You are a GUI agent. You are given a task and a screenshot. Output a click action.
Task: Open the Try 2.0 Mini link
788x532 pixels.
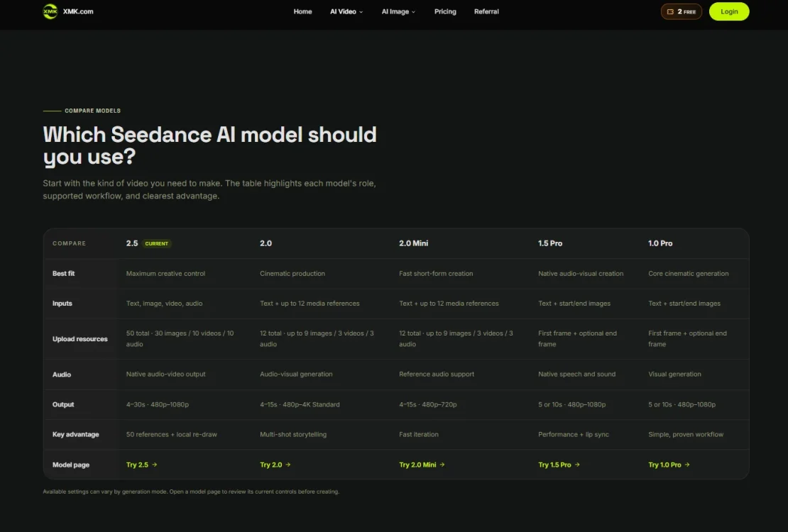tap(422, 465)
